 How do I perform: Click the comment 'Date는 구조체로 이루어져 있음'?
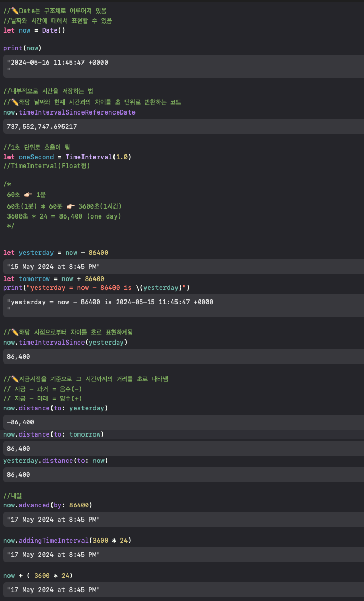(55, 11)
